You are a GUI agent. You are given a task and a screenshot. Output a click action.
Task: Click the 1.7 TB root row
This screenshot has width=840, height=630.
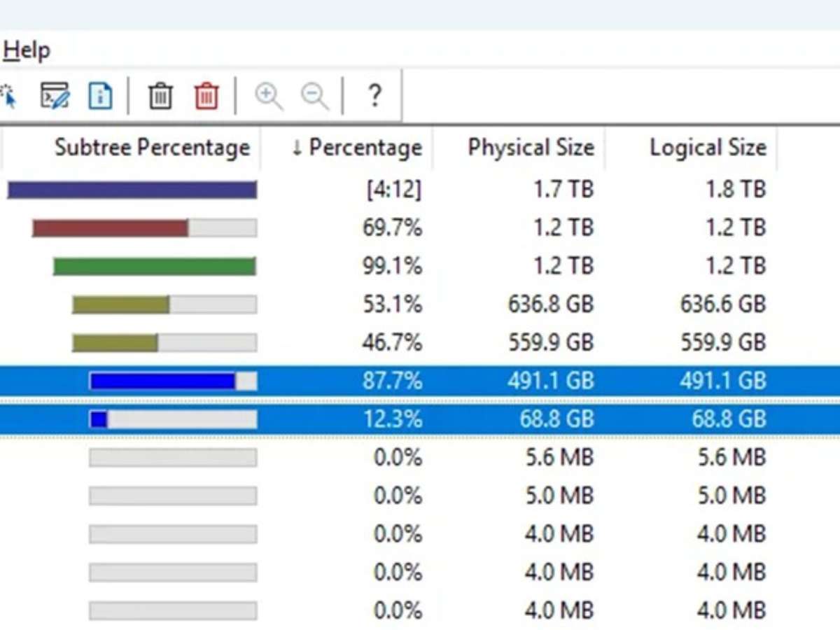click(563, 190)
